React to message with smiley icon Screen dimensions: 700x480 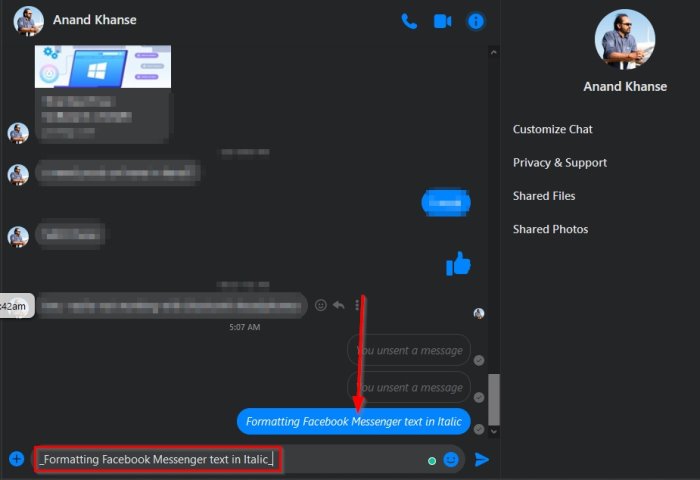click(x=321, y=305)
